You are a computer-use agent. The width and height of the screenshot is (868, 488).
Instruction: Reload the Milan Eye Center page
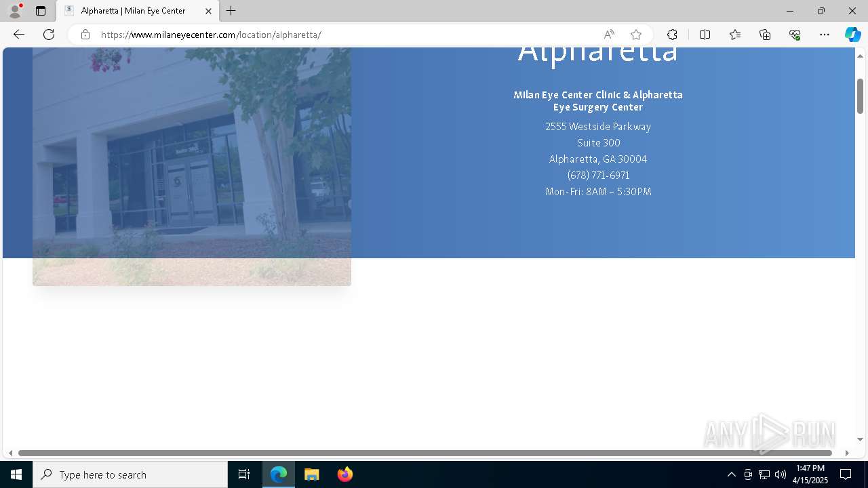(x=49, y=35)
